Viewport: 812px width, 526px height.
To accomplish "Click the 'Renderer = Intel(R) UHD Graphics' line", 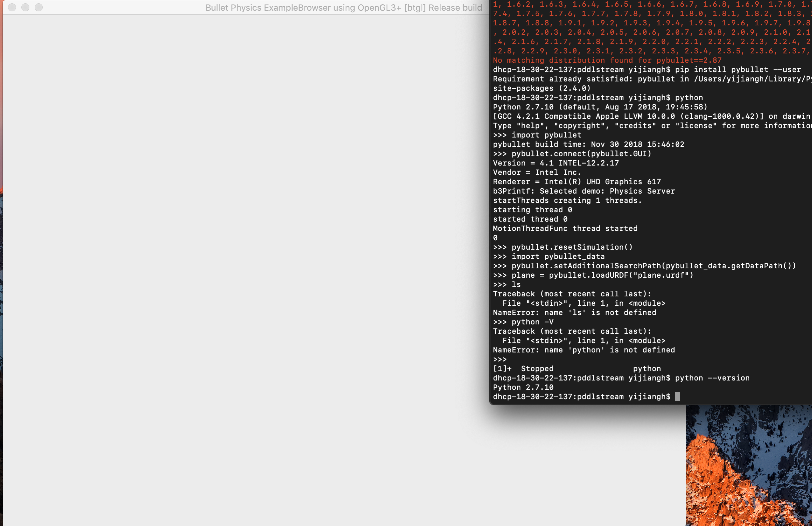I will tap(576, 182).
